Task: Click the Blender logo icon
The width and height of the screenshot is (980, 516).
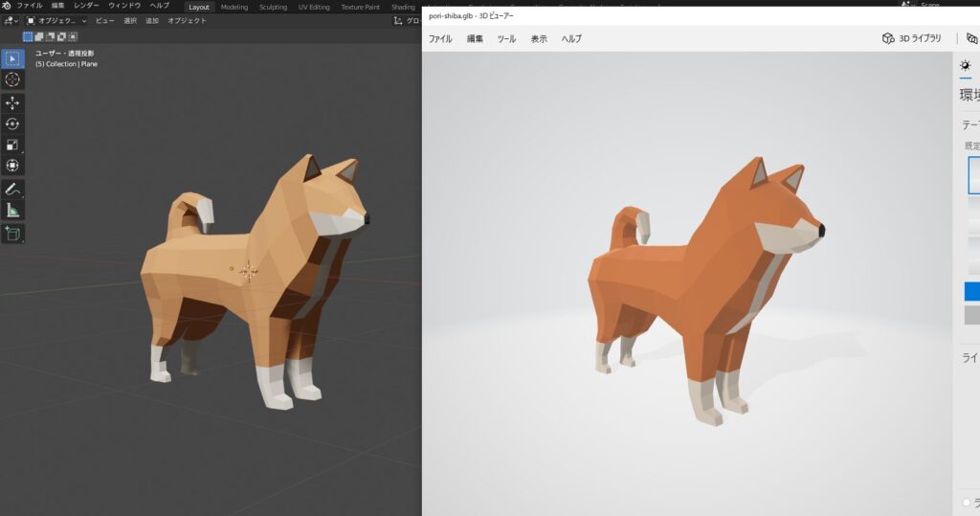Action: (x=7, y=6)
